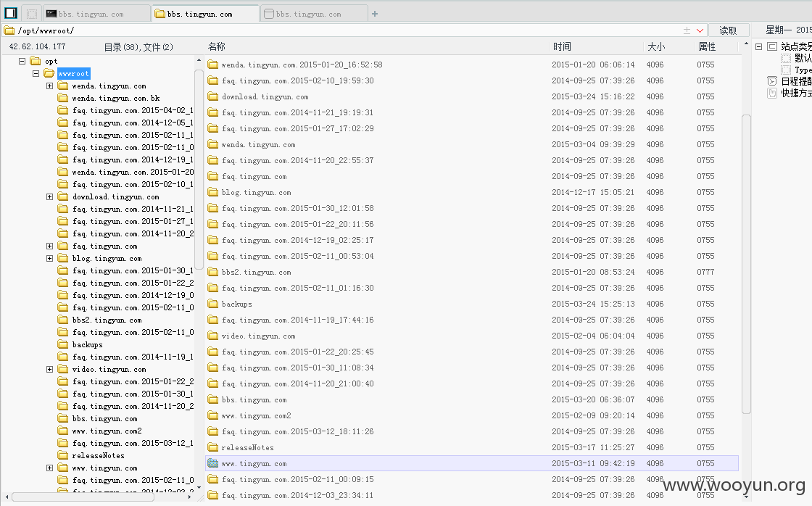812x506 pixels.
Task: Sort by 时间 column header
Action: click(562, 46)
